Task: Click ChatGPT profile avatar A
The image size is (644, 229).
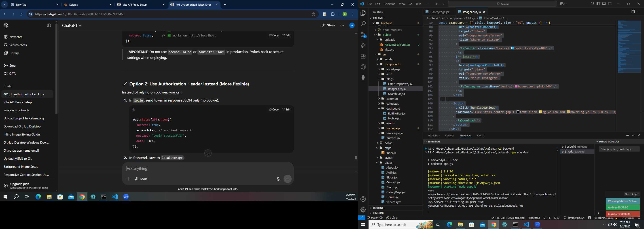Action: coord(352,25)
